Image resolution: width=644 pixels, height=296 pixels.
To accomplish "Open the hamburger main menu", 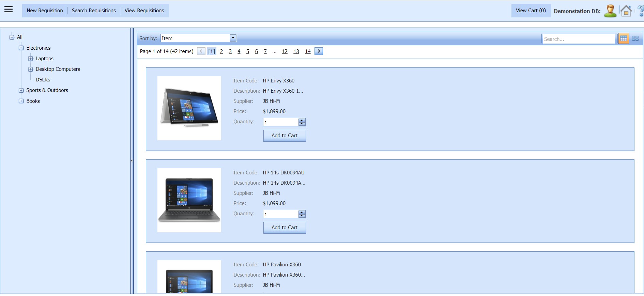I will [x=9, y=10].
